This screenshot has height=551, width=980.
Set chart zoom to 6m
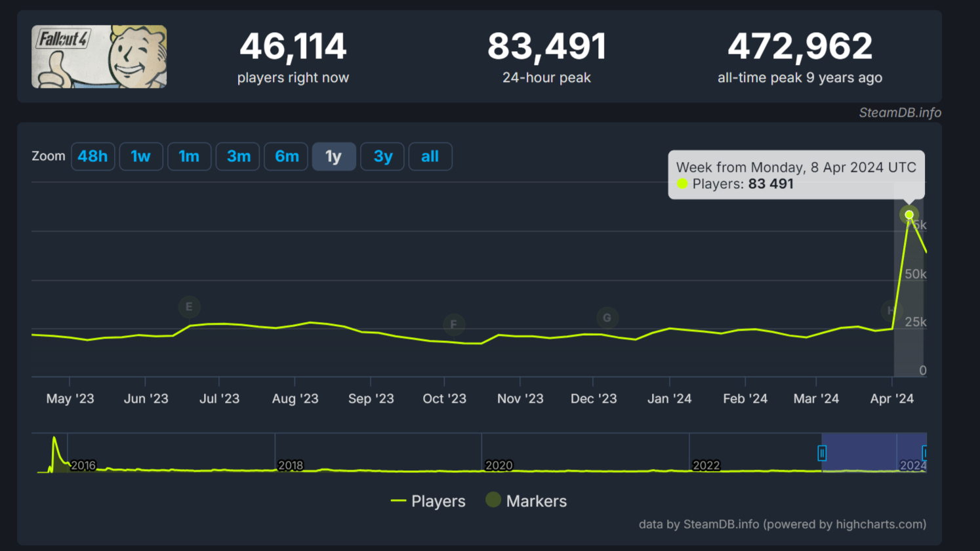tap(286, 157)
